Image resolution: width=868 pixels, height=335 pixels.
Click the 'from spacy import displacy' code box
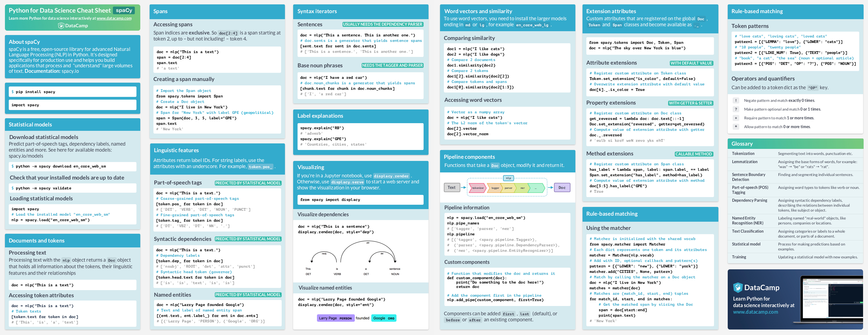point(360,200)
